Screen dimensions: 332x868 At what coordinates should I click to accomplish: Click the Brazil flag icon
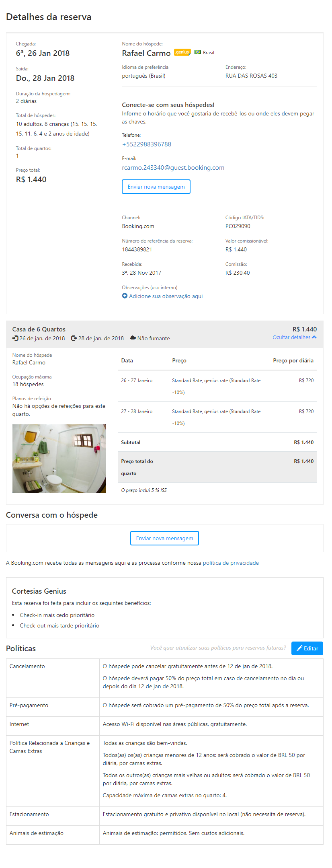[198, 52]
